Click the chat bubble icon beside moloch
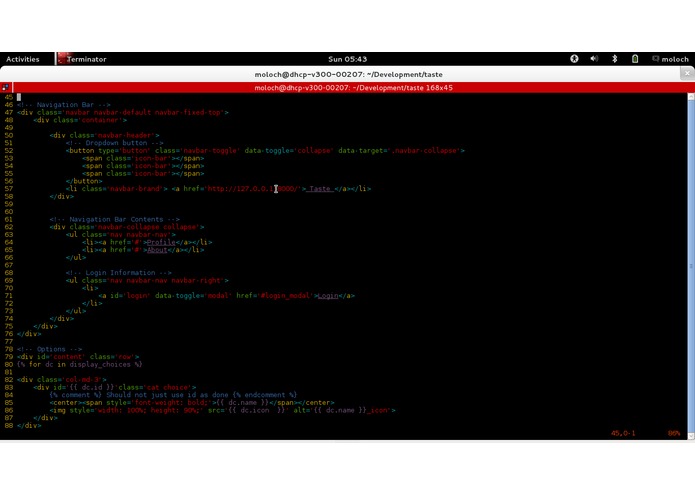The width and height of the screenshot is (695, 494). click(x=656, y=58)
